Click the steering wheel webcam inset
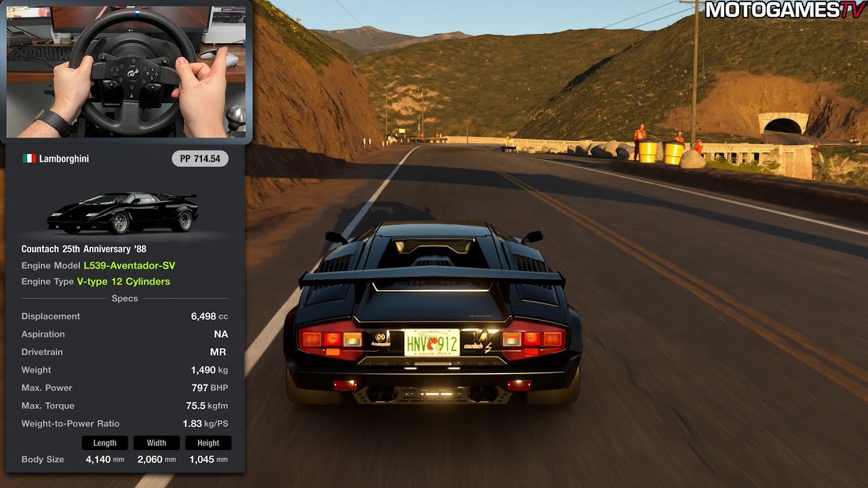The width and height of the screenshot is (868, 488). click(126, 71)
